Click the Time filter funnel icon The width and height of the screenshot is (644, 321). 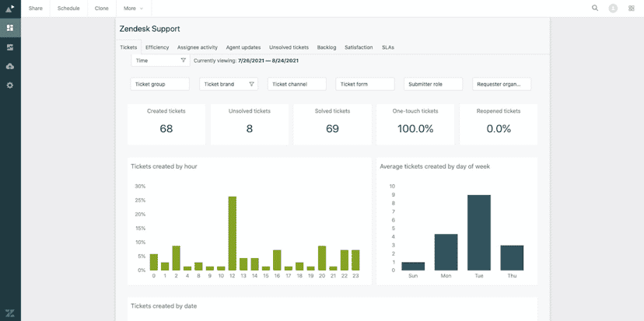coord(184,61)
